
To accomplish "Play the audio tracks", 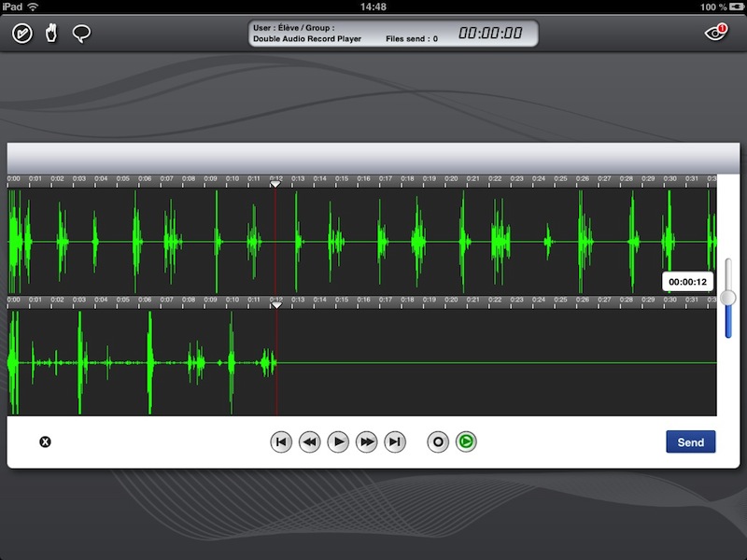I will 338,441.
